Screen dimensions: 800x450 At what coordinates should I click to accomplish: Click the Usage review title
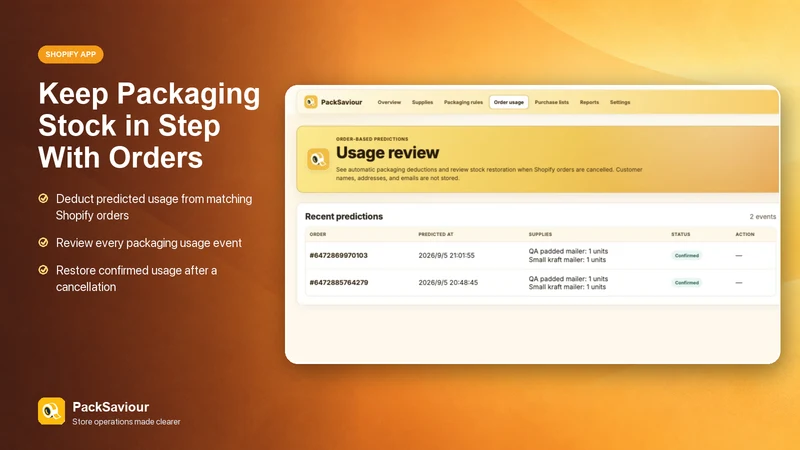pyautogui.click(x=387, y=153)
